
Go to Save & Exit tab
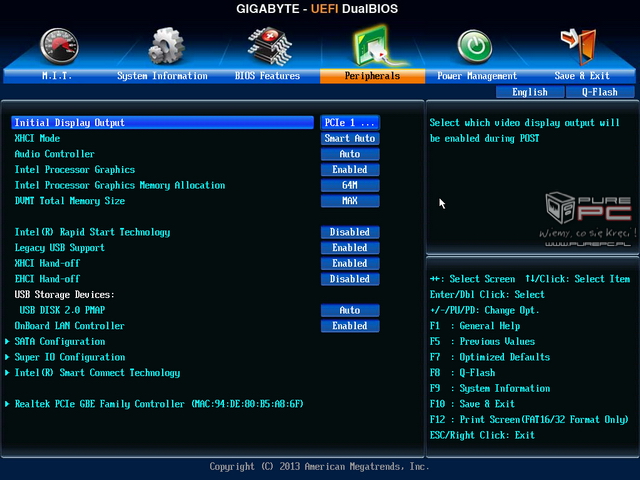pos(582,76)
